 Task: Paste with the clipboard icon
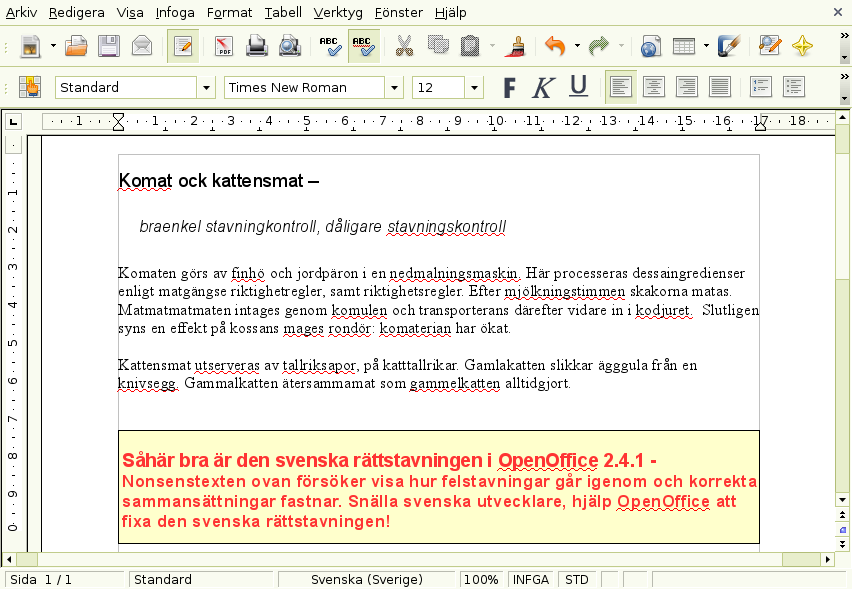click(470, 46)
